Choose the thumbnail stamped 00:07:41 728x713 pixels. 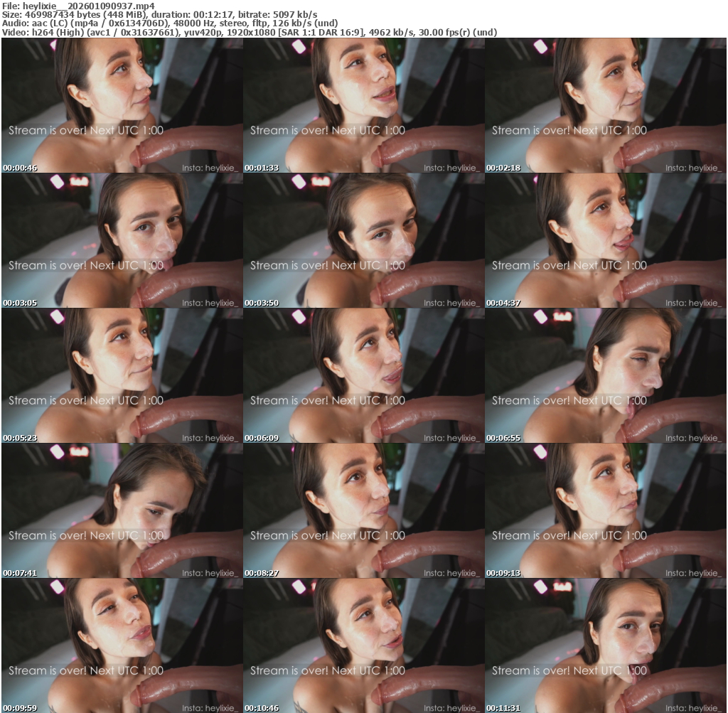[x=122, y=510]
